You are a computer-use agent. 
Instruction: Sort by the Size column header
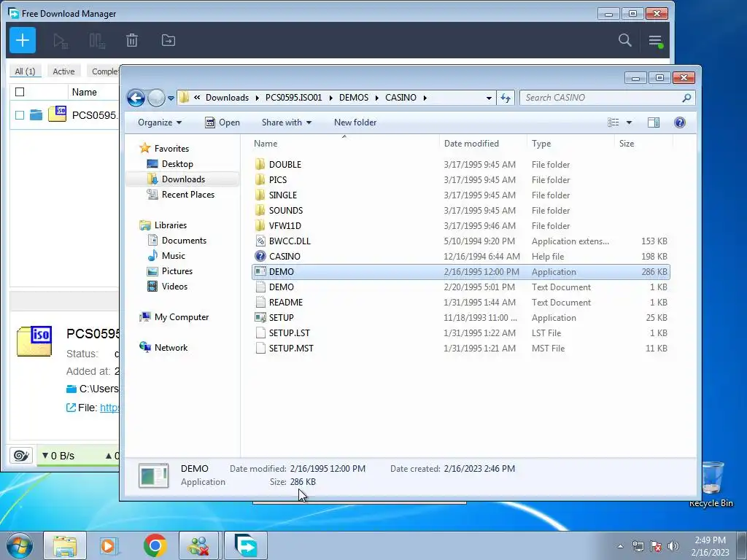(x=627, y=144)
